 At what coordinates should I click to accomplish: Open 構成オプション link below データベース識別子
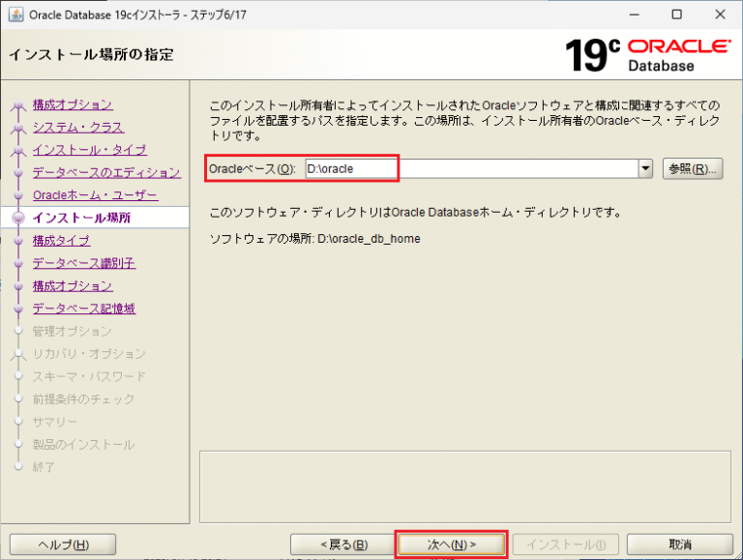click(x=73, y=285)
